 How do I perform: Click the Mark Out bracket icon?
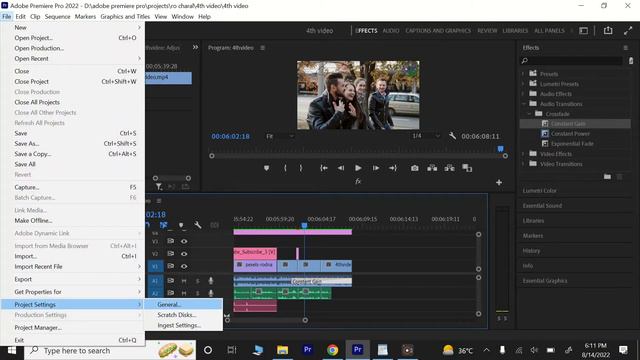(301, 168)
